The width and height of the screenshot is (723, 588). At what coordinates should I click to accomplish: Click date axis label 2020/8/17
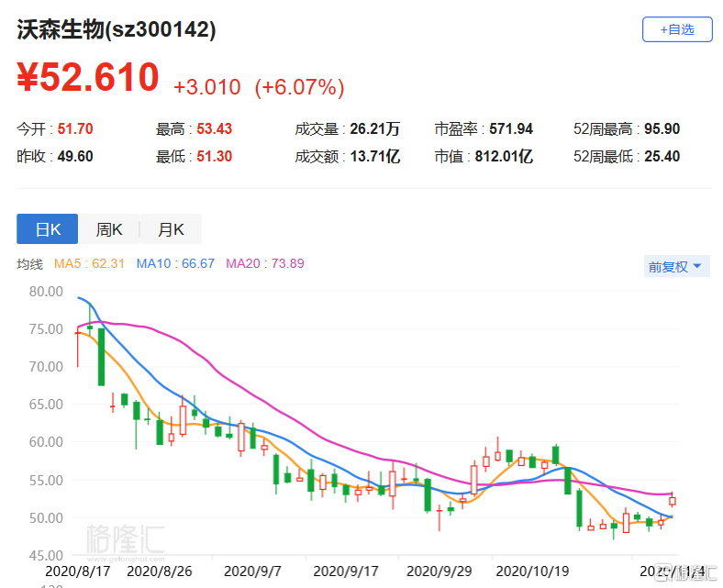coord(77,571)
